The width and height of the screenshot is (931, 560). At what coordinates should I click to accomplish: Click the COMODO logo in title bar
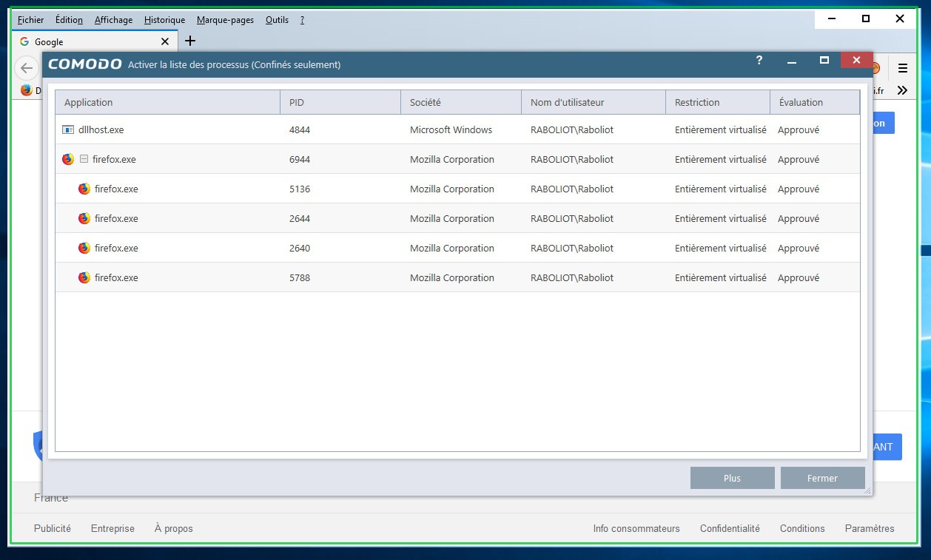[85, 64]
